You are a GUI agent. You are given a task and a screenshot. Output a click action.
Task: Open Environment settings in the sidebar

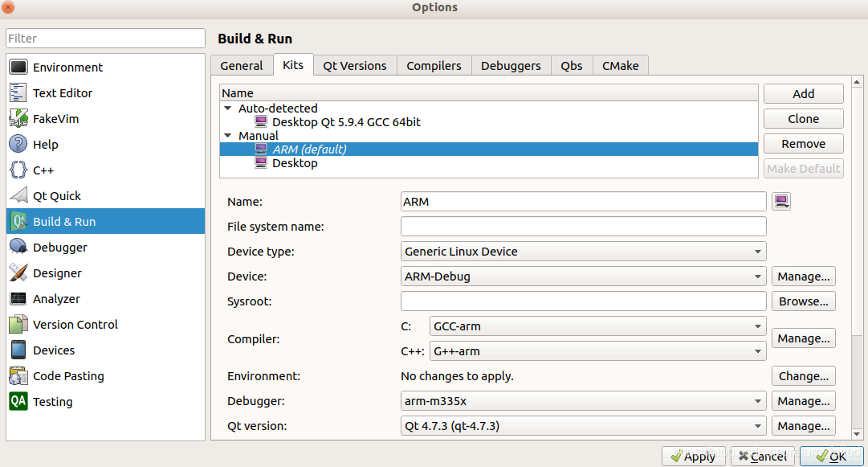105,67
